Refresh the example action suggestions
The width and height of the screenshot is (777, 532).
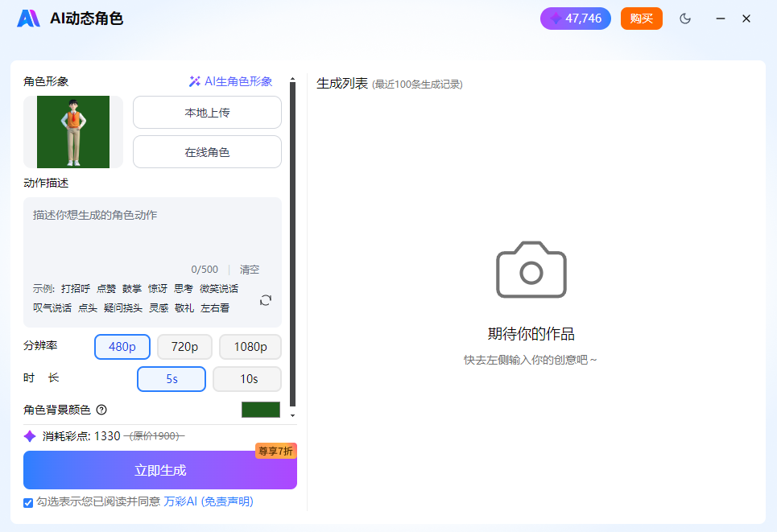click(266, 299)
